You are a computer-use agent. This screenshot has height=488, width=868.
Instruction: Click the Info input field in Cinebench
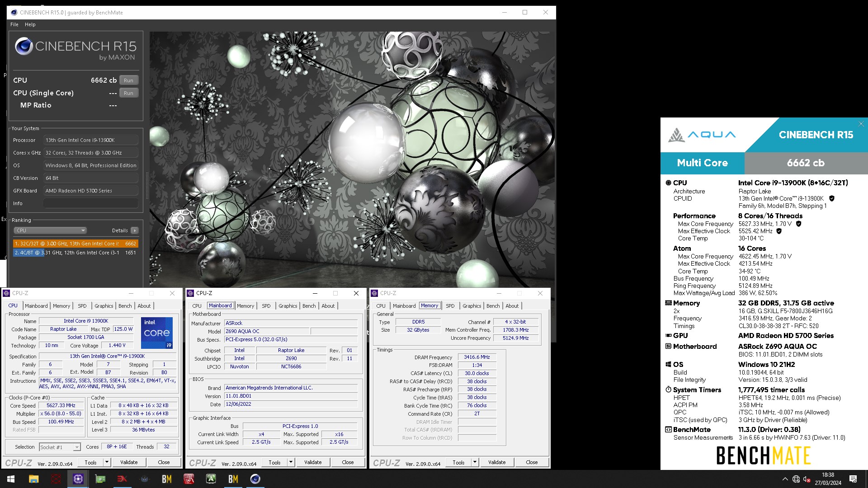click(91, 203)
